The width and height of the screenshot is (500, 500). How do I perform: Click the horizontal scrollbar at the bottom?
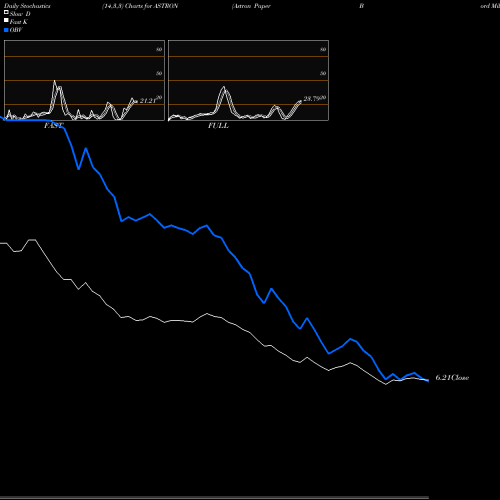click(214, 498)
